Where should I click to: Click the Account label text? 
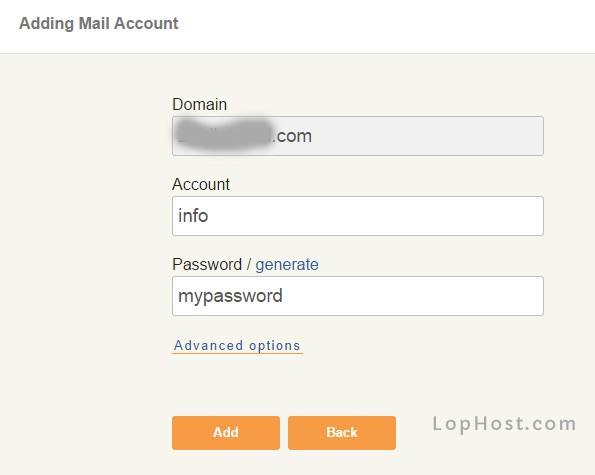click(x=201, y=184)
